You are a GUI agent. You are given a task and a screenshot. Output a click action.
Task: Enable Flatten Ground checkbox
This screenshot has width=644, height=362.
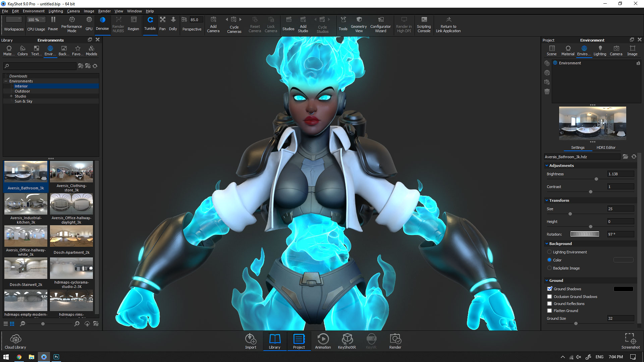coord(549,311)
